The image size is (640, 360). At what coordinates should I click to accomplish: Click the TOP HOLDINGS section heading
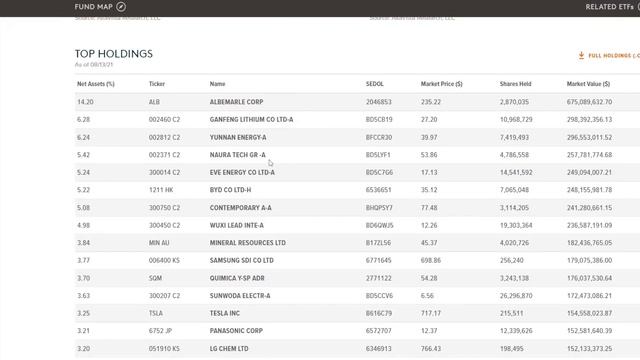click(x=114, y=54)
